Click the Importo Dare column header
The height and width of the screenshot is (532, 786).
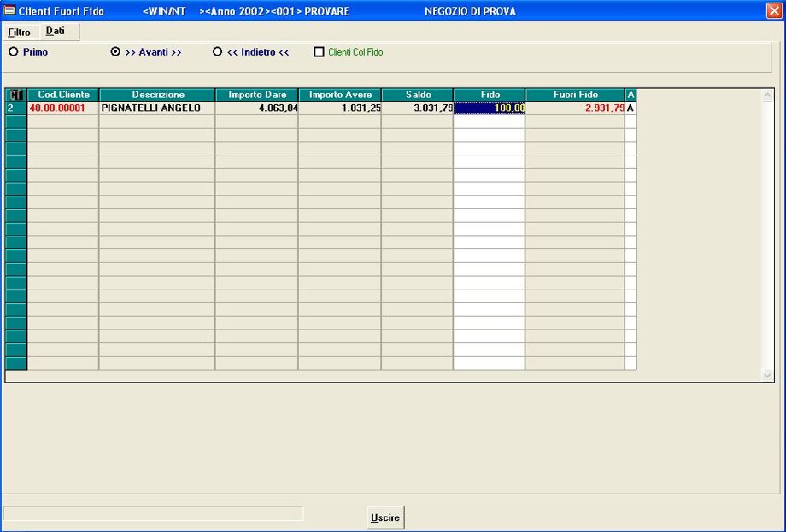pos(256,95)
